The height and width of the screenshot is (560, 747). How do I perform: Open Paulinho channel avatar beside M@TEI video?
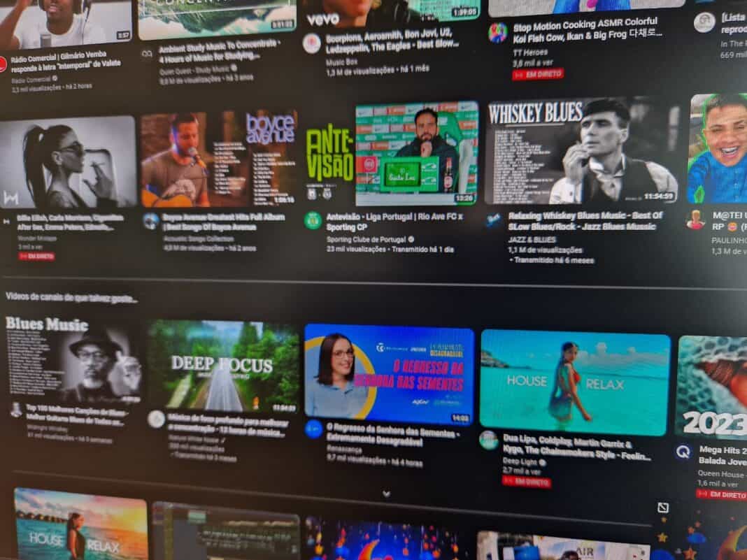click(x=695, y=220)
